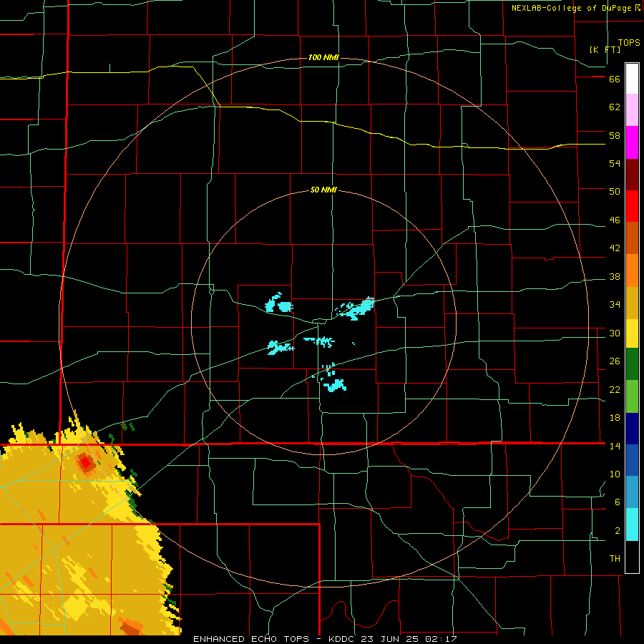
Task: Click the legend value 22
Action: click(x=615, y=390)
